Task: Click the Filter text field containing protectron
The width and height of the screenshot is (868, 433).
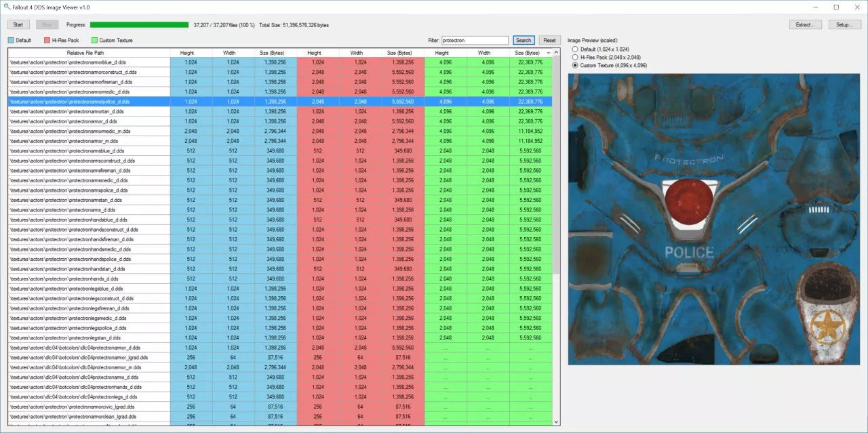Action: 475,41
